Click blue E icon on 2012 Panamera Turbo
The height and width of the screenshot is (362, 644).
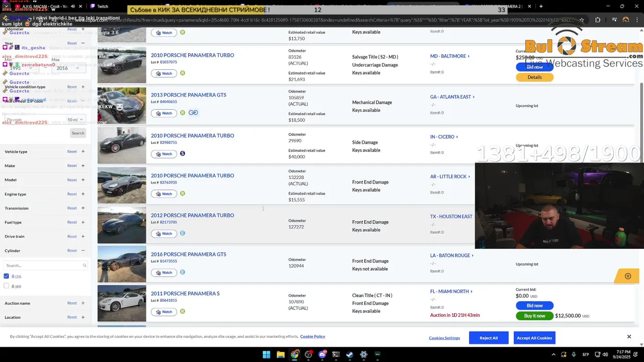pos(183,233)
